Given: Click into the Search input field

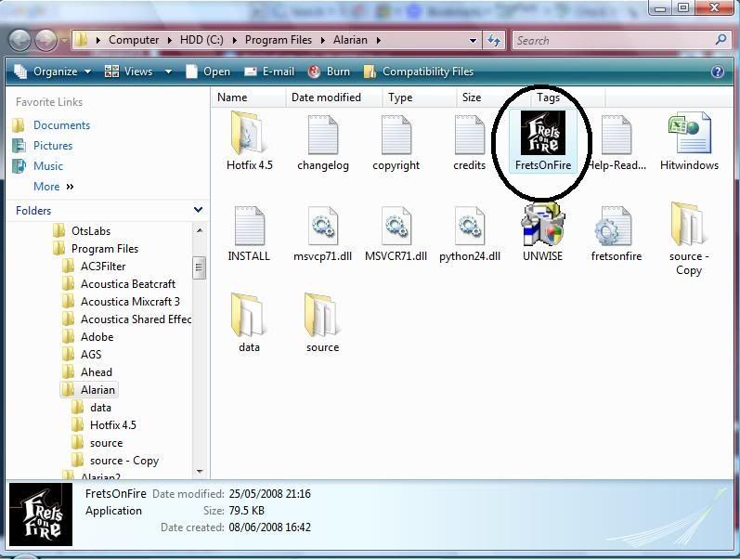Looking at the screenshot, I should [x=614, y=40].
